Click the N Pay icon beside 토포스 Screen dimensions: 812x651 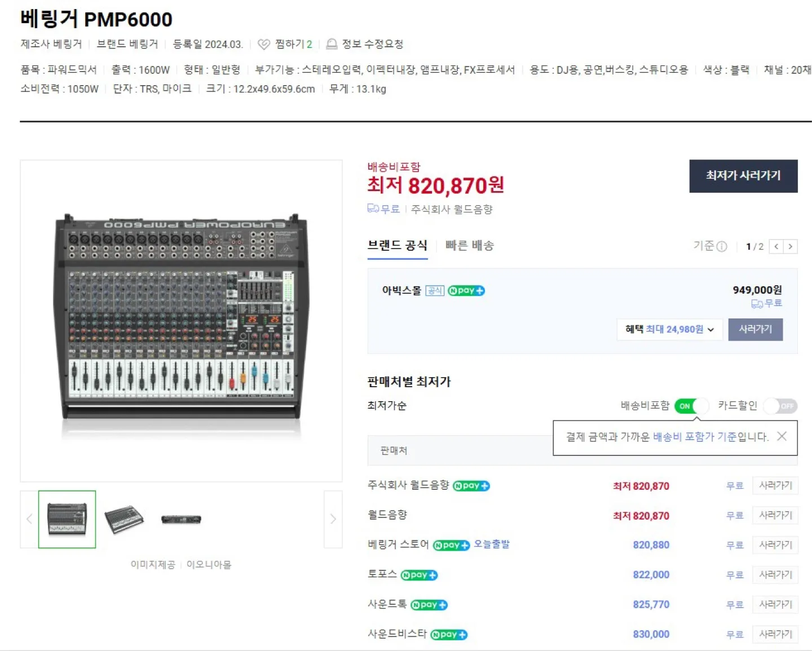(418, 575)
